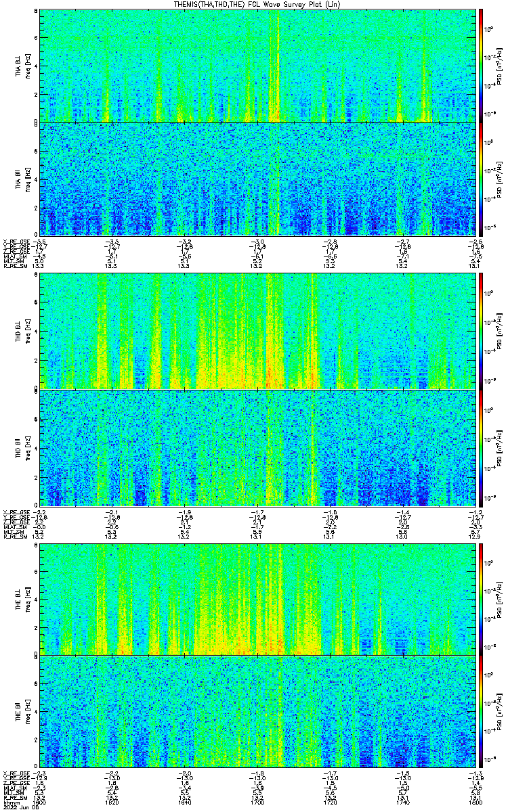Click the 1620 tick on the bottom time axis
Image resolution: width=508 pixels, height=812 pixels.
click(112, 802)
